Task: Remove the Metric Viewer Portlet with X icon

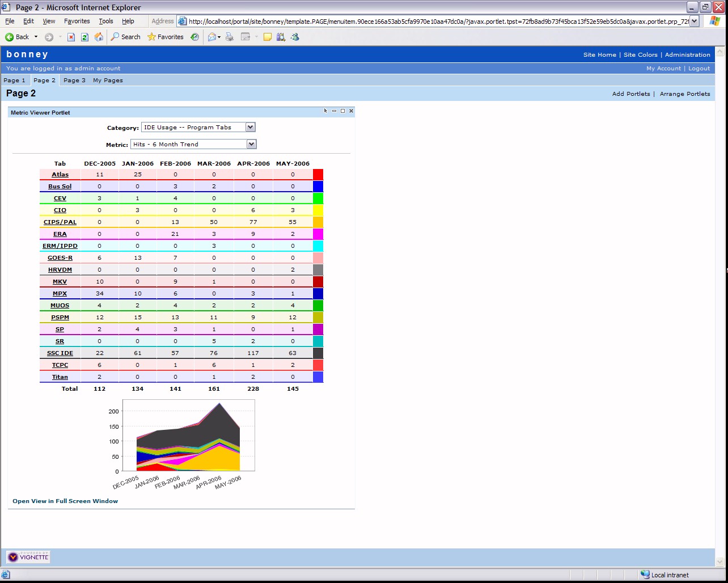Action: [351, 111]
